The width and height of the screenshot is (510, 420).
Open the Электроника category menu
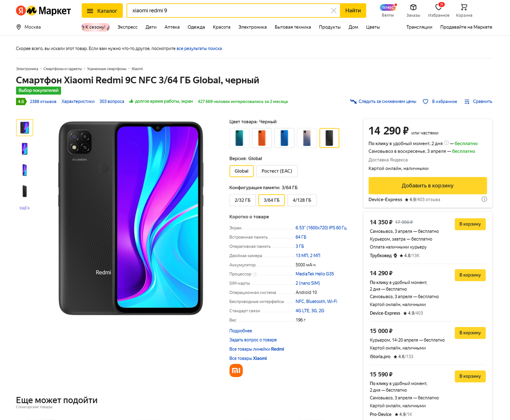pos(252,27)
